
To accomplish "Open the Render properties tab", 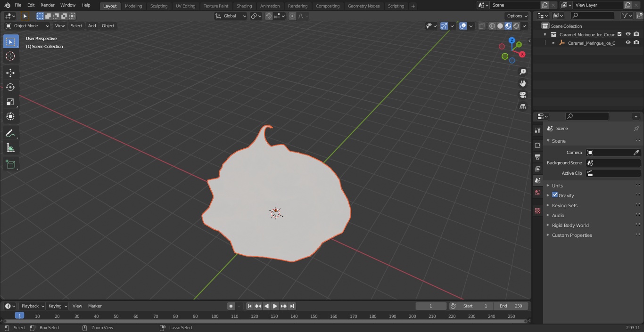I will click(x=537, y=145).
